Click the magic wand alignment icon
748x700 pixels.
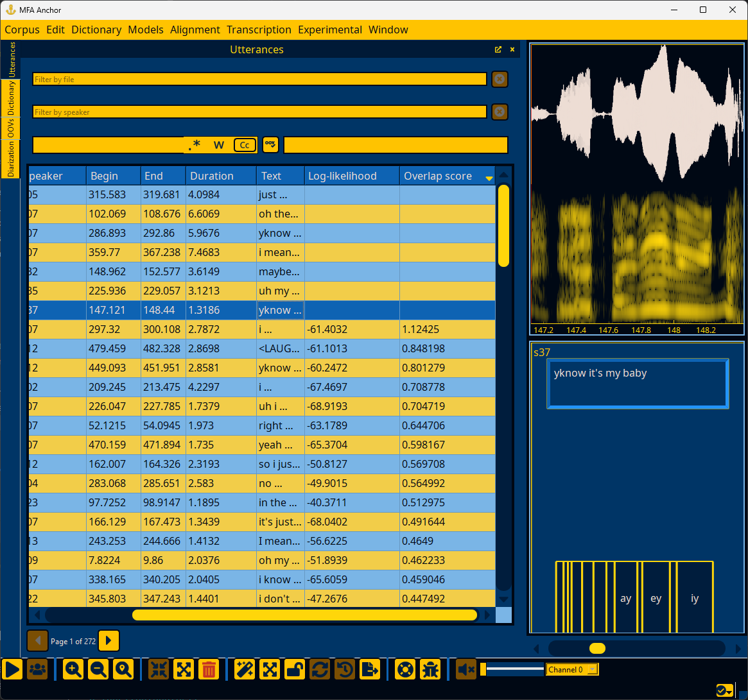pos(245,670)
